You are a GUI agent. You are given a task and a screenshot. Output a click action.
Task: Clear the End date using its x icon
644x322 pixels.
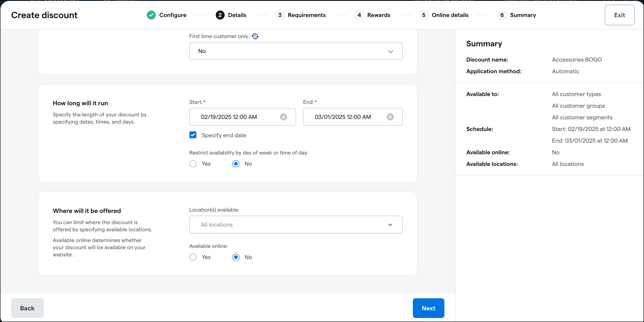390,117
